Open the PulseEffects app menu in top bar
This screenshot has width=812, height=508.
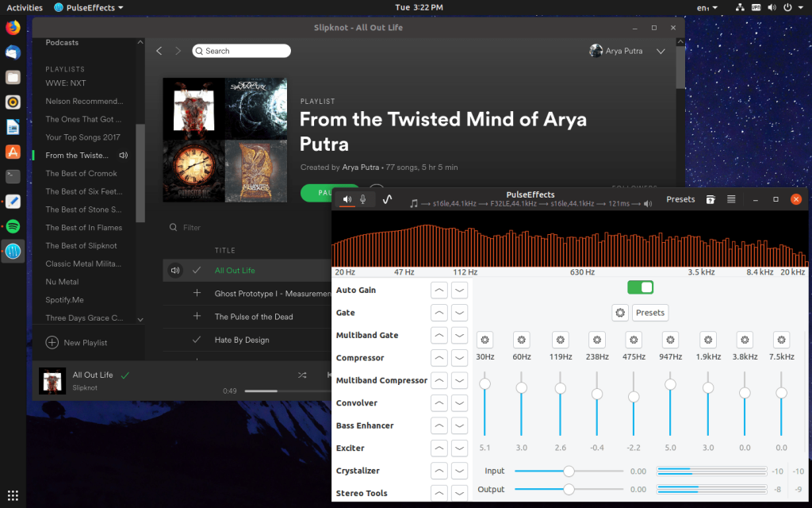point(89,8)
